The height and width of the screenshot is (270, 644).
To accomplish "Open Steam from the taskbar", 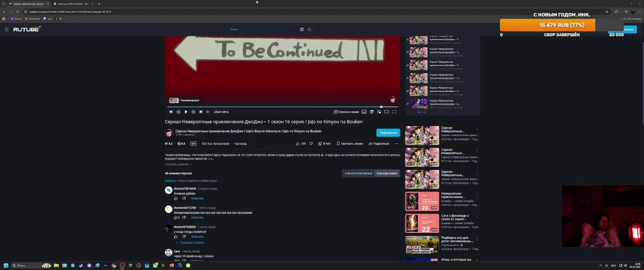I will coord(81,265).
